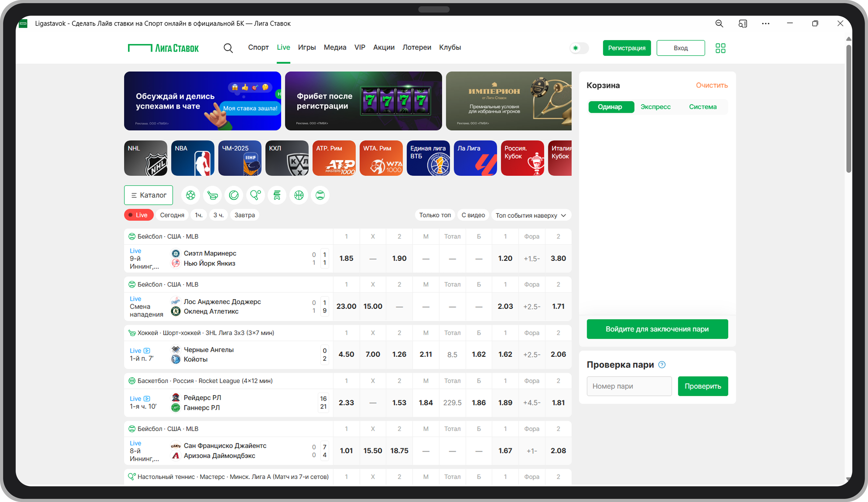The image size is (868, 502).
Task: Click the Очистить link in Корзина
Action: pos(712,85)
